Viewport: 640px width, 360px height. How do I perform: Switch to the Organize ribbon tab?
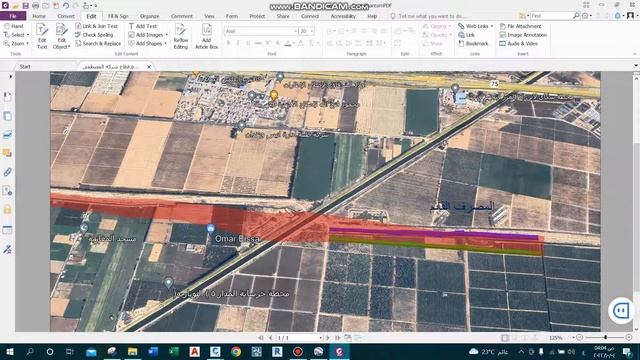(x=149, y=16)
